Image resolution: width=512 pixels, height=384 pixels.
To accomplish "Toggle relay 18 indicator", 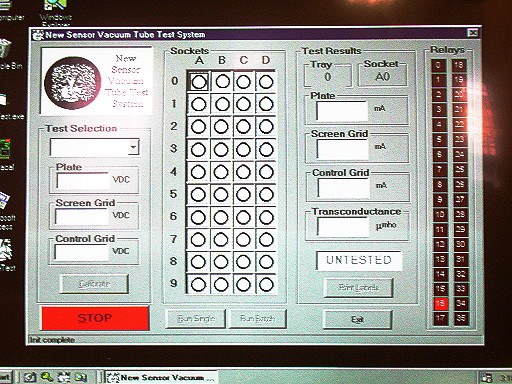I will coord(459,65).
